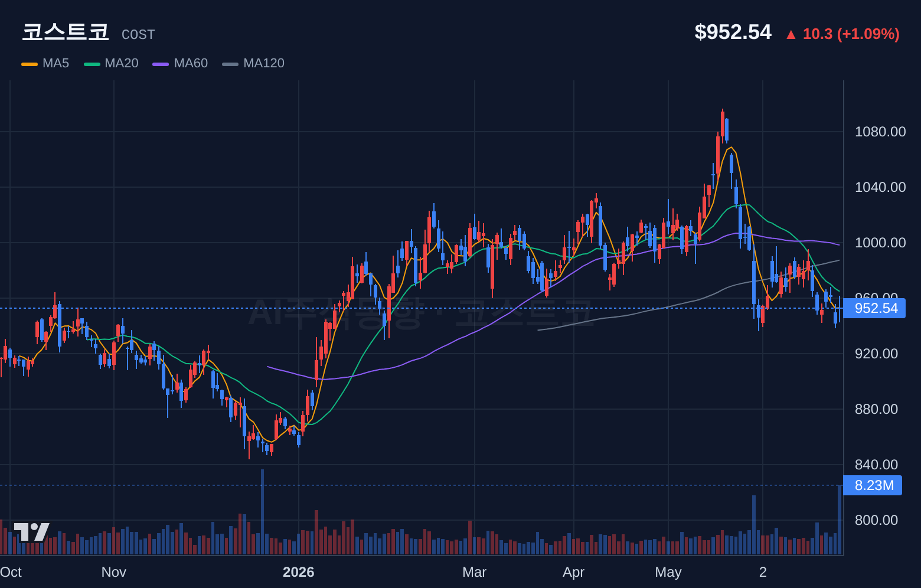This screenshot has height=588, width=921.
Task: Click the 2 date axis label
Action: coord(763,572)
